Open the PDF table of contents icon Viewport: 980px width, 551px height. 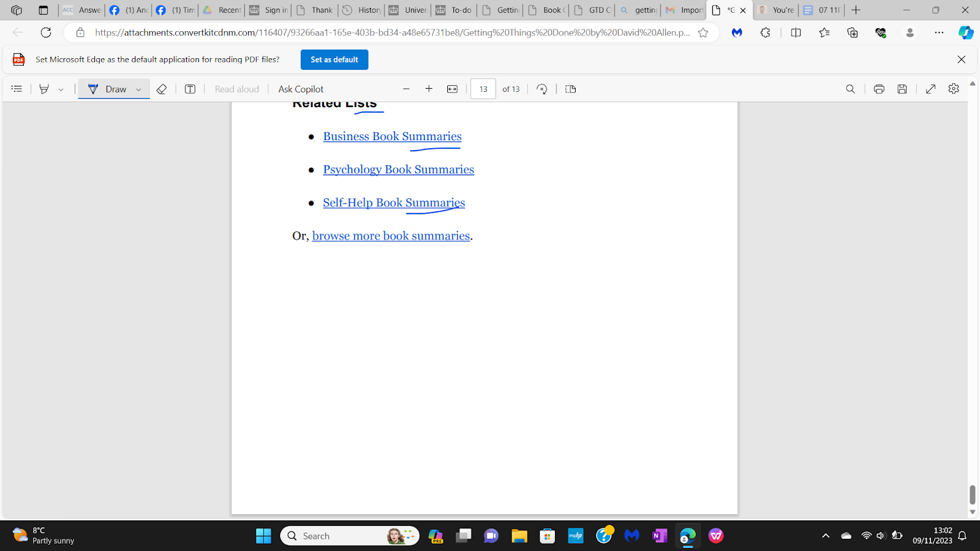coord(17,89)
